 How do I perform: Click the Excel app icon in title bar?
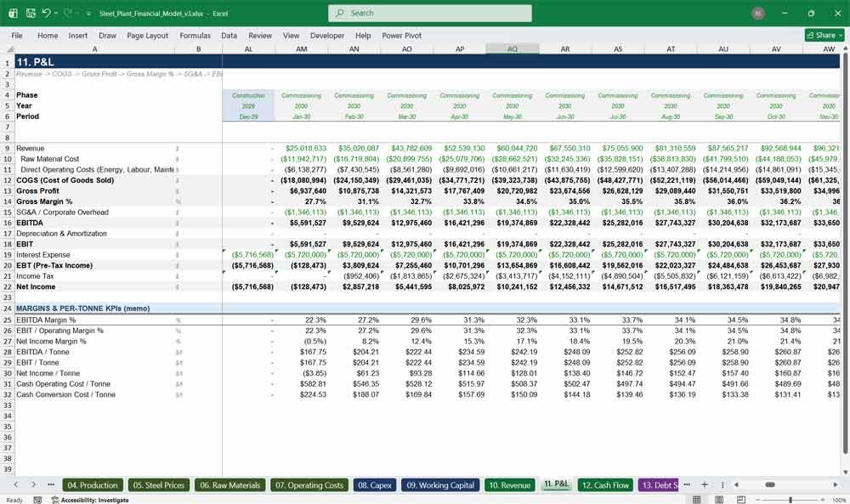click(13, 13)
